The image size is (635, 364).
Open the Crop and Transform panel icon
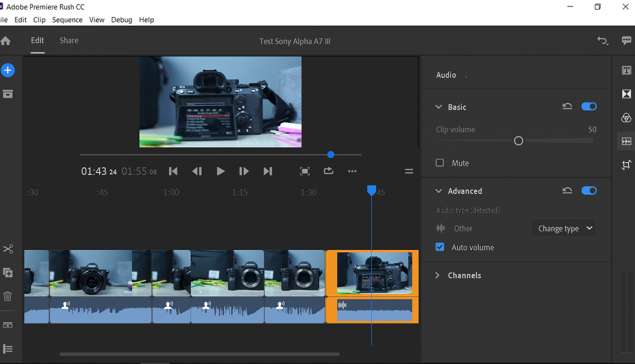coord(626,165)
